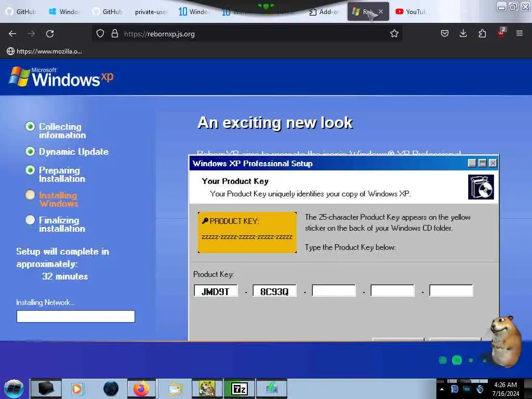Image resolution: width=532 pixels, height=399 pixels.
Task: Close the Windows XP Setup dialog
Action: (x=493, y=163)
